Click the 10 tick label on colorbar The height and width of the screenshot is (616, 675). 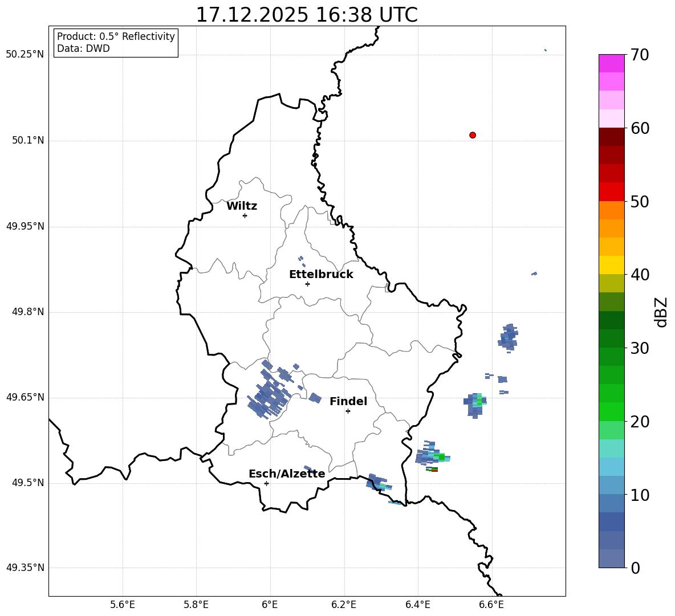click(640, 495)
